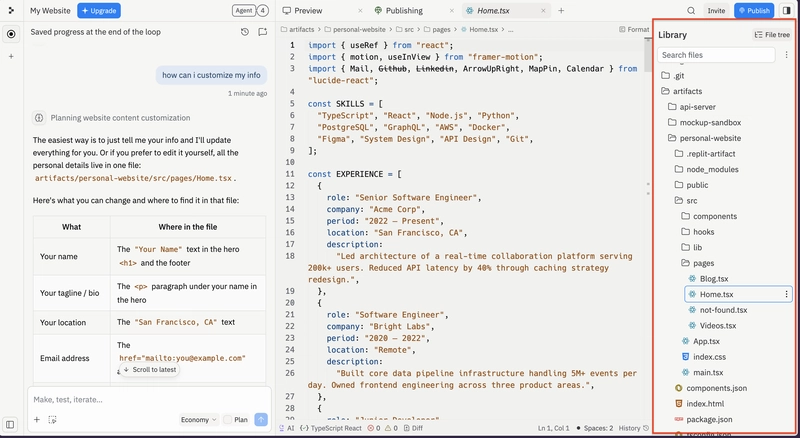Toggle the right side panel layout icon

[x=787, y=11]
